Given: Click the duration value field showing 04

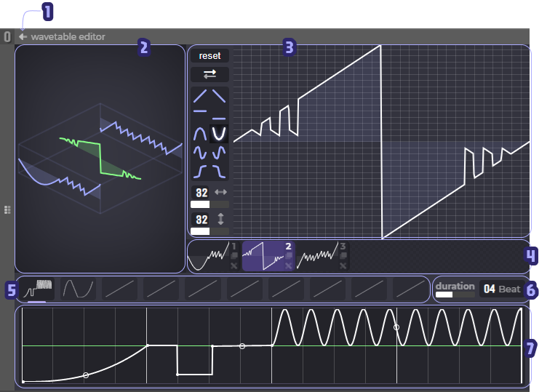Looking at the screenshot, I should tap(489, 289).
